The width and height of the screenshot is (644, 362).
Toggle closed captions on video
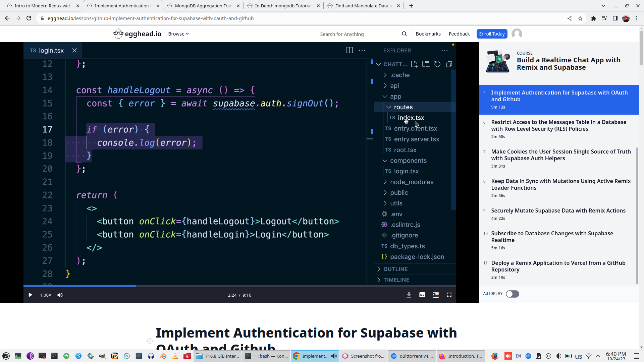pos(422,295)
